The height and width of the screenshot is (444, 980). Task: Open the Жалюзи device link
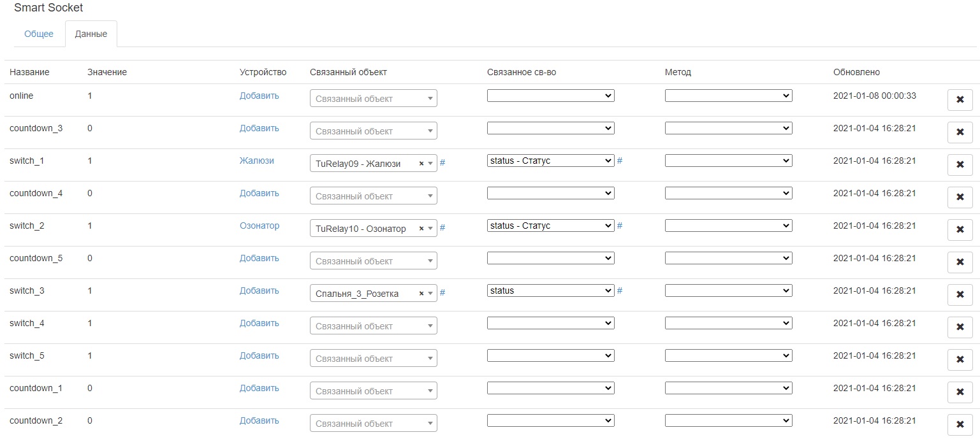257,161
